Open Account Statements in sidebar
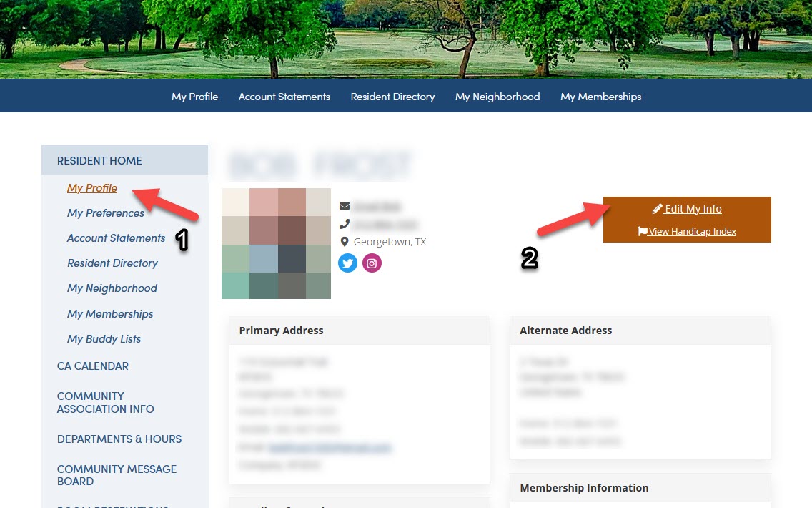 (x=116, y=238)
